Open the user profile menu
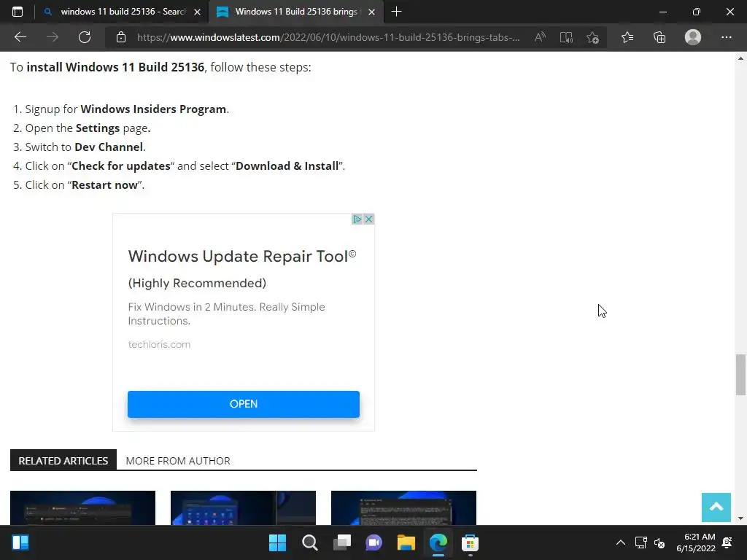The image size is (747, 560). (x=693, y=37)
